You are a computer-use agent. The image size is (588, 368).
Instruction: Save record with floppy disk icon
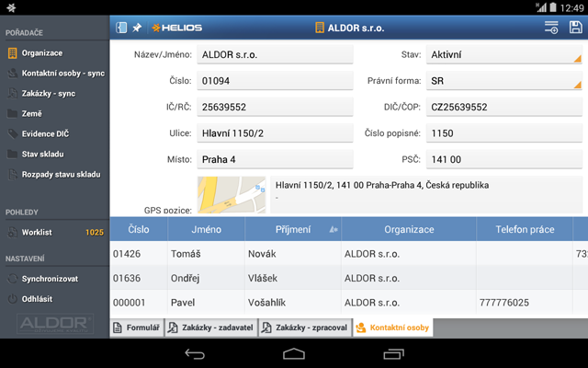point(576,28)
